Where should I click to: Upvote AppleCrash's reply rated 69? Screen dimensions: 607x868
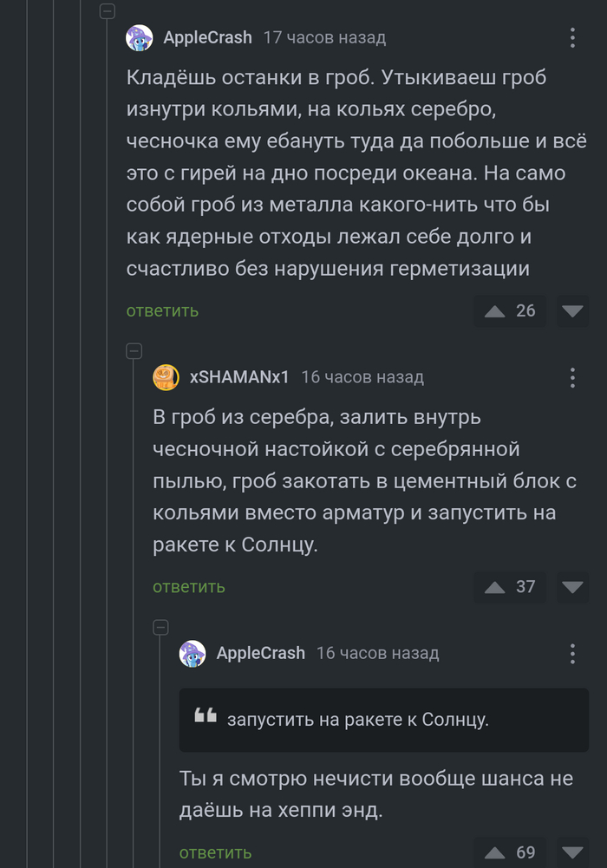tap(495, 852)
